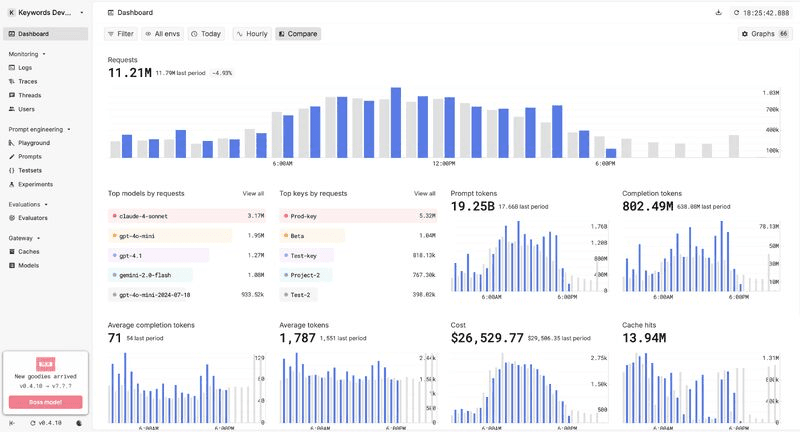The height and width of the screenshot is (432, 800).
Task: Click View all for Top models
Action: [253, 193]
